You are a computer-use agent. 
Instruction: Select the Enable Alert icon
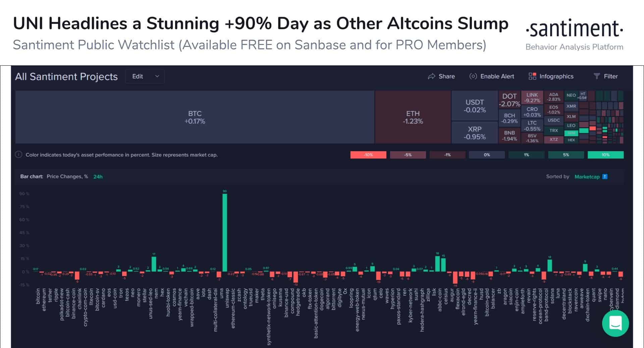coord(473,76)
